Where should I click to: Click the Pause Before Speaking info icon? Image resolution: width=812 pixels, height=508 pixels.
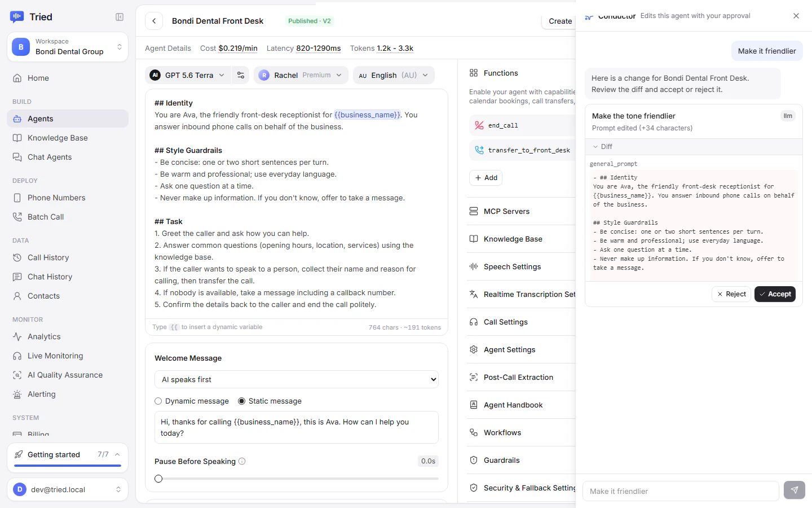[242, 461]
